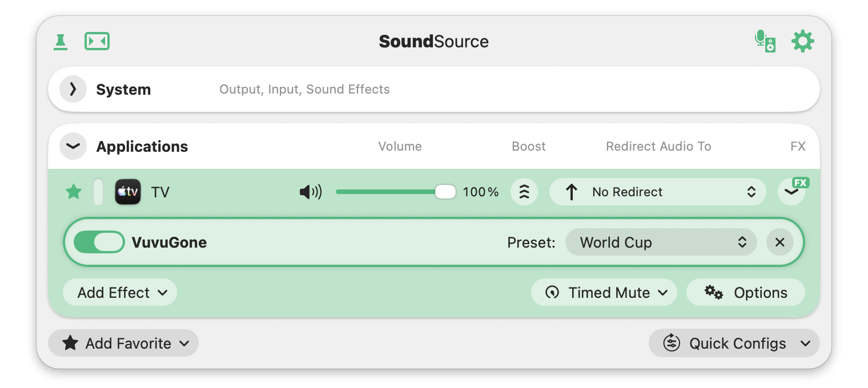Toggle Boost for TV app
This screenshot has height=388, width=868.
tap(524, 192)
